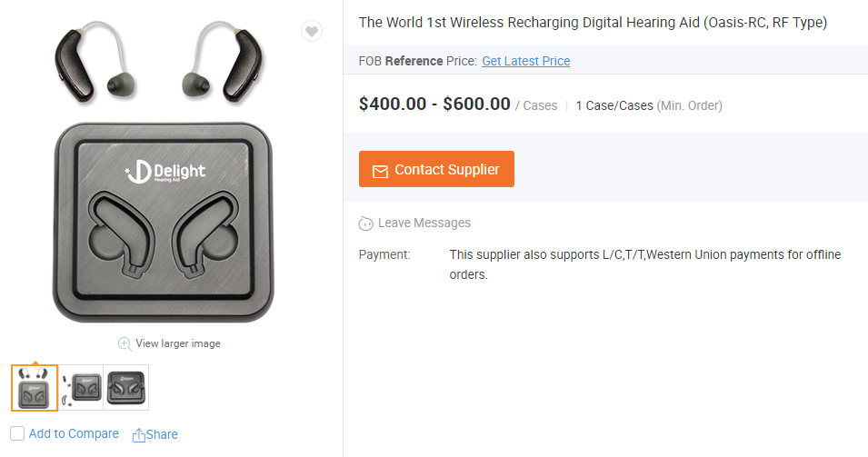Select the first highlighted product thumbnail
Screen dimensions: 868x457
pyautogui.click(x=35, y=388)
